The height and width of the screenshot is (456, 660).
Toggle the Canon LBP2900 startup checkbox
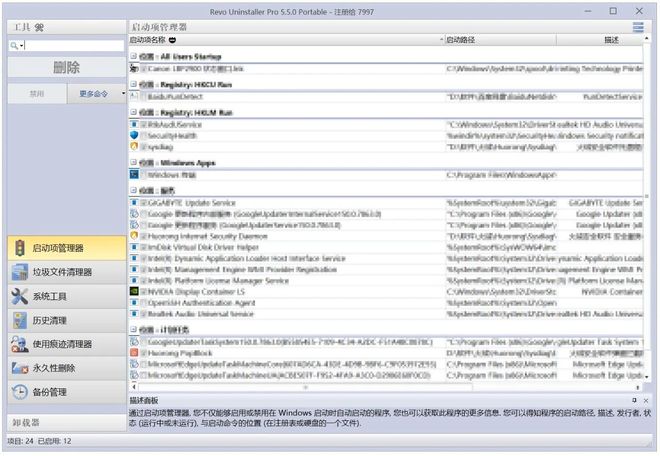click(x=144, y=68)
